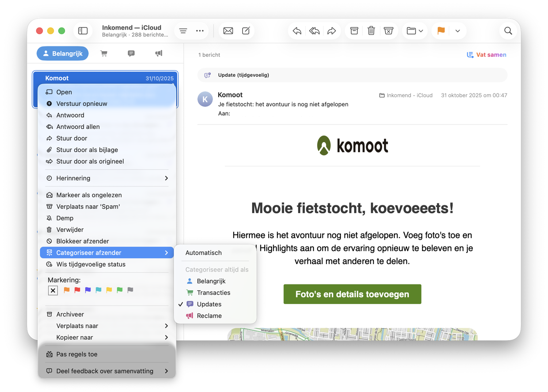This screenshot has height=392, width=548.
Task: Click the trash delete icon in toolbar
Action: (x=371, y=31)
